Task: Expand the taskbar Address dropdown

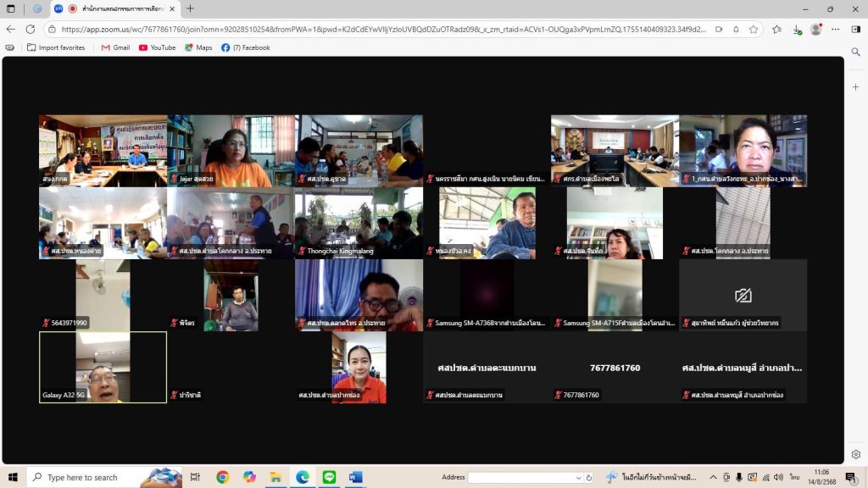Action: [x=579, y=478]
